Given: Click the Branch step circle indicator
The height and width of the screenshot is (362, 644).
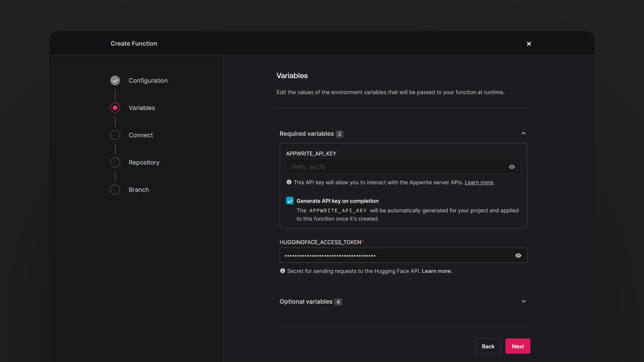Looking at the screenshot, I should (115, 190).
